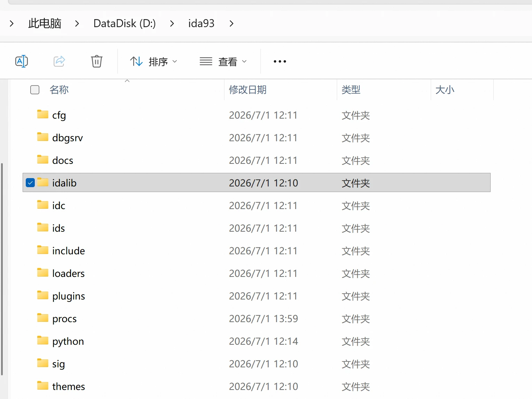532x399 pixels.
Task: Select the plugins folder icon
Action: point(43,295)
